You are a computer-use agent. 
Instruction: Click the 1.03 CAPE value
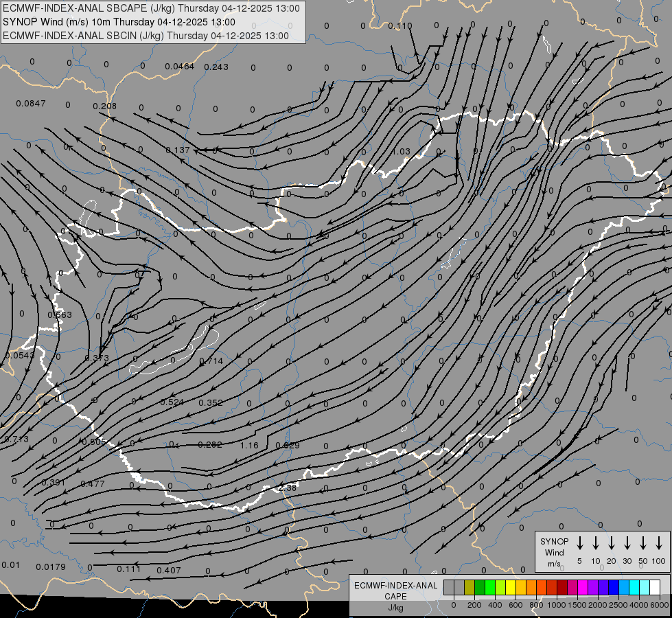pos(401,151)
